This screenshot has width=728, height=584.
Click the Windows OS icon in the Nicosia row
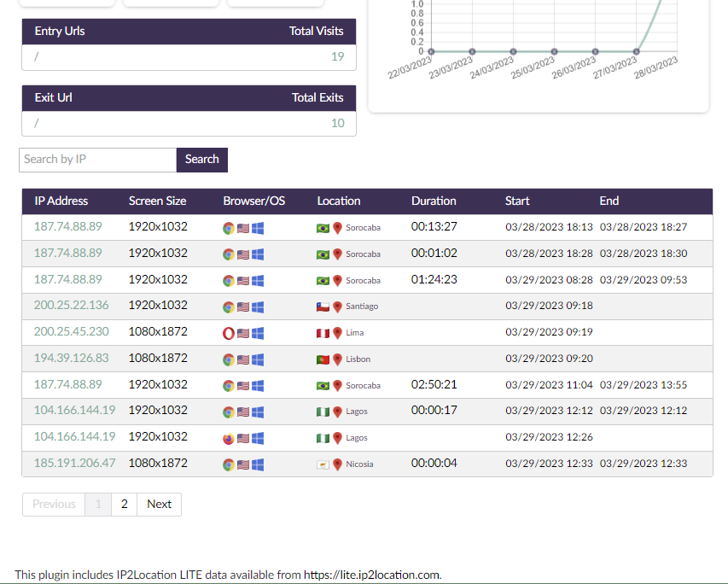point(258,464)
